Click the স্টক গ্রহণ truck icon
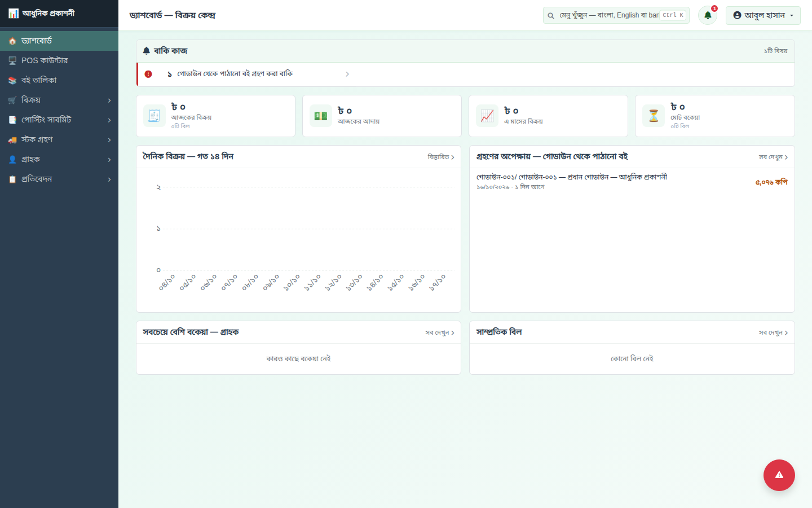This screenshot has width=812, height=508. [x=12, y=140]
